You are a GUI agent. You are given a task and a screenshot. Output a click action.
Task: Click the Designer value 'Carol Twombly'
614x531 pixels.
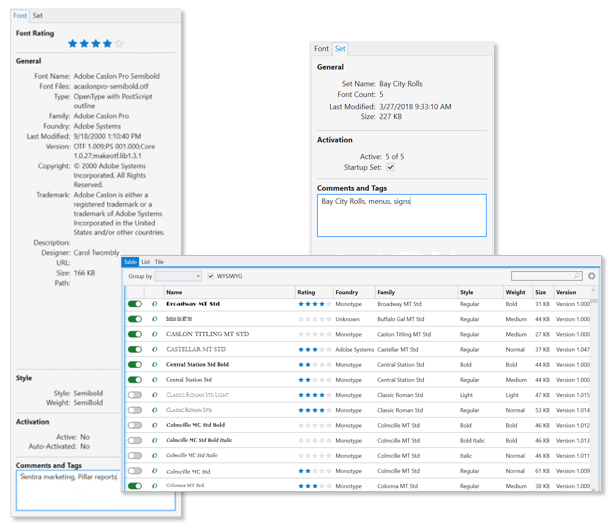[96, 253]
